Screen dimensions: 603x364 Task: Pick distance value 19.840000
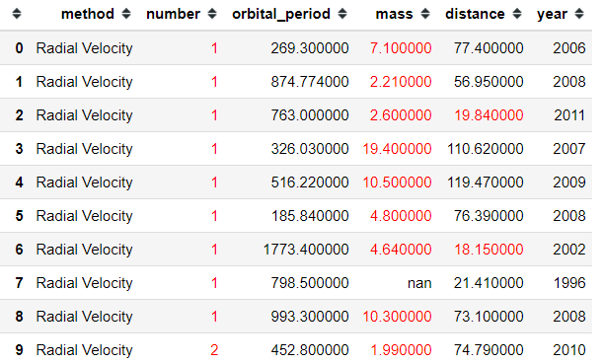point(489,115)
